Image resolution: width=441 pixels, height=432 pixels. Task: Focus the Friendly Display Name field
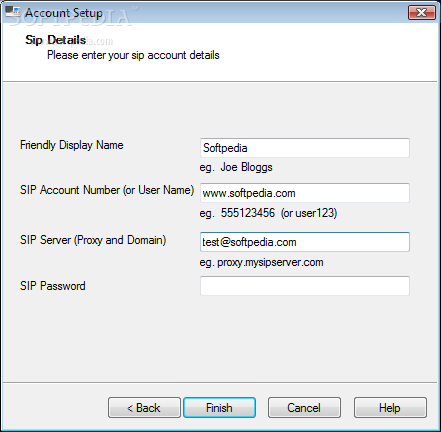pos(305,148)
